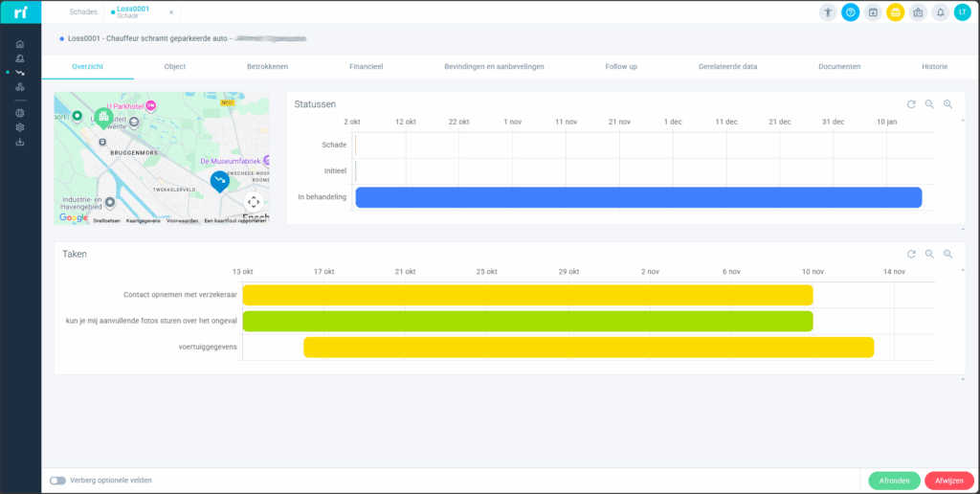Click the download icon in the left sidebar
The width and height of the screenshot is (980, 494).
[x=20, y=142]
